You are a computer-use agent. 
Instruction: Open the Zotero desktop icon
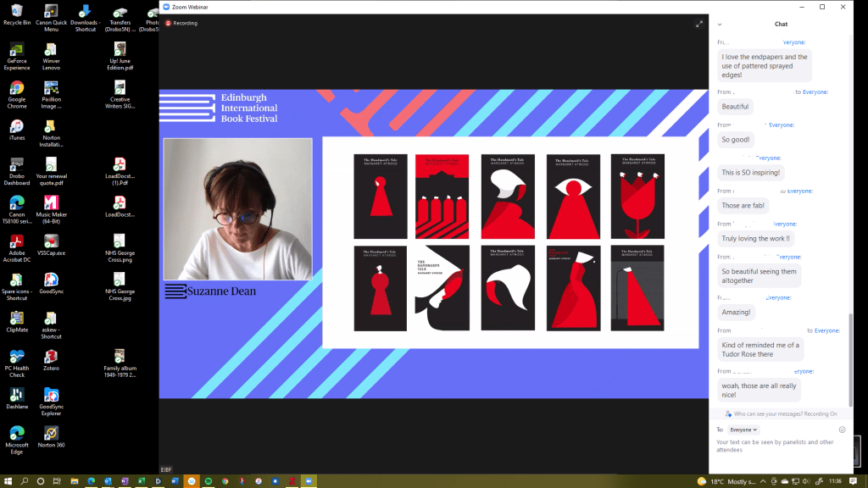tap(51, 359)
